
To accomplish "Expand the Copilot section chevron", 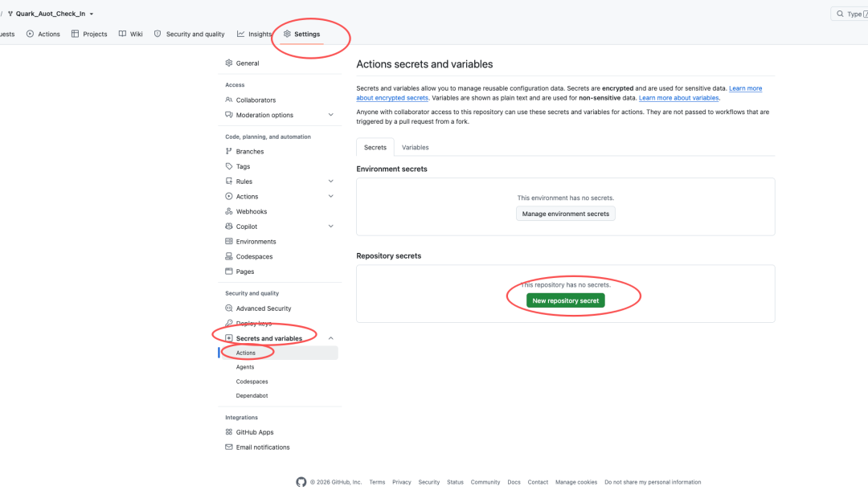I will 330,227.
